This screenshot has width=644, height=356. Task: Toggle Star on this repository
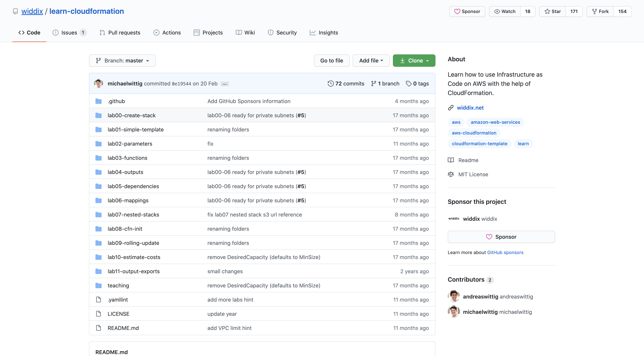[553, 11]
